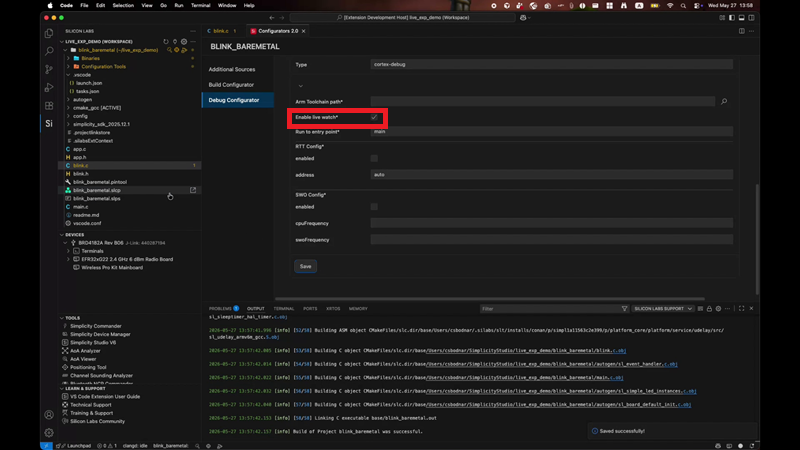Switch to the TERMINAL panel tab

pos(284,309)
